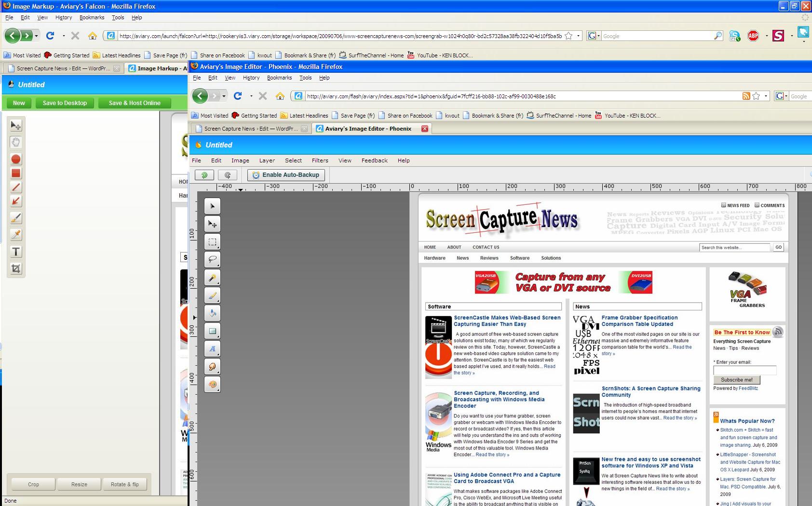Open Phoenix's color palette tool
Screen dimensions: 812x506
point(212,385)
